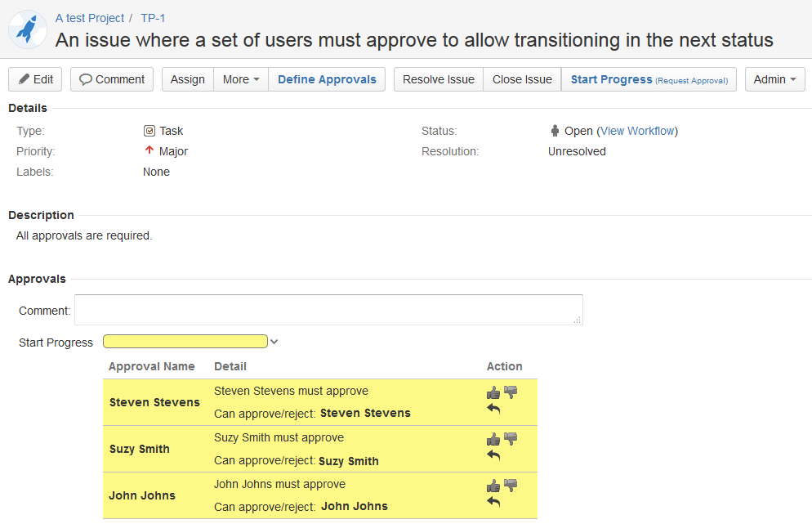This screenshot has width=812, height=524.
Task: Approve Suzy Smith with thumbs up icon
Action: click(x=493, y=439)
